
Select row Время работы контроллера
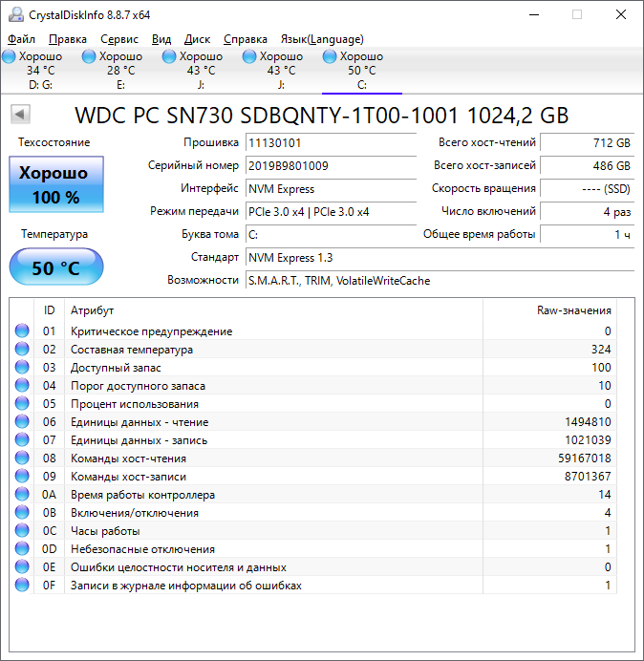[313, 494]
